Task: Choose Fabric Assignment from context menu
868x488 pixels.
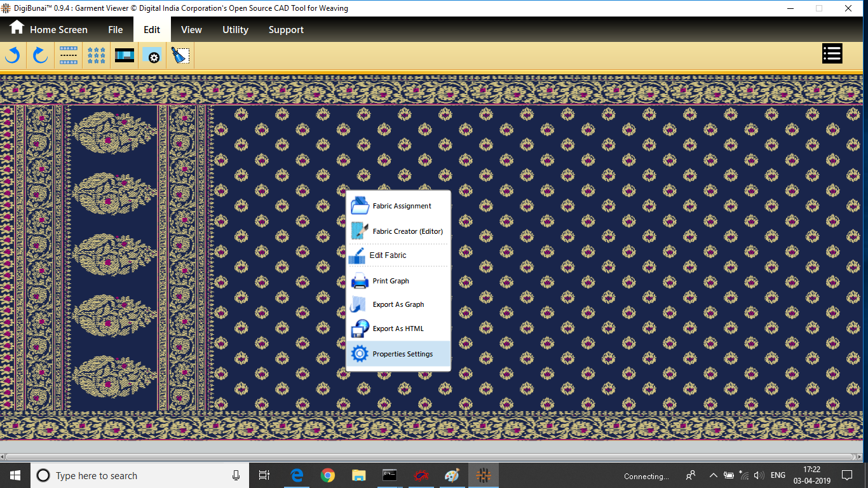Action: [x=401, y=206]
